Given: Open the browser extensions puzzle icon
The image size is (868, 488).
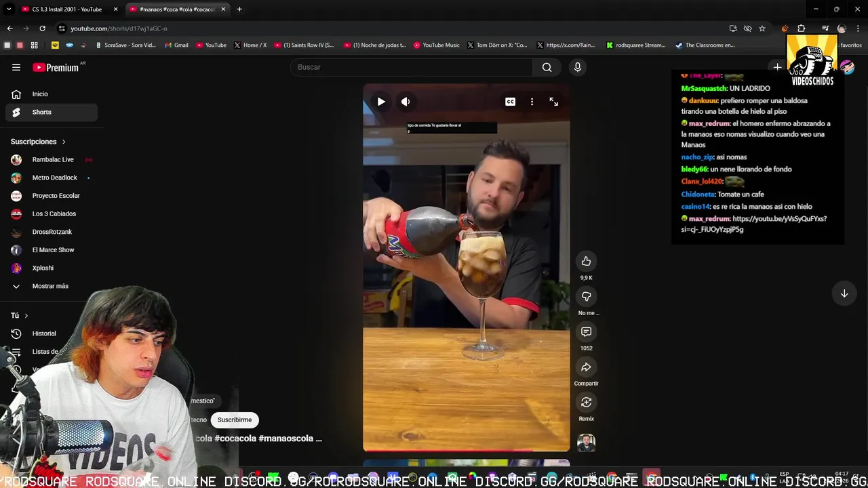Looking at the screenshot, I should [x=801, y=28].
